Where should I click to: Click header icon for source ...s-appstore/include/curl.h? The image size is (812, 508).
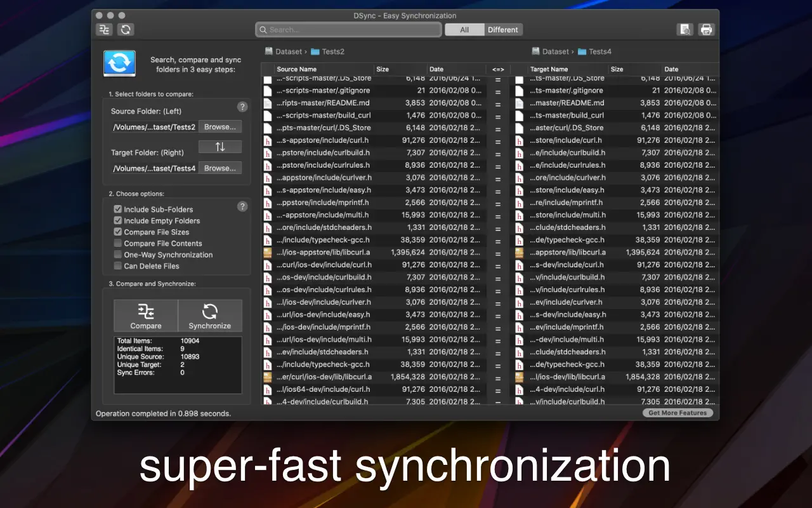(268, 140)
